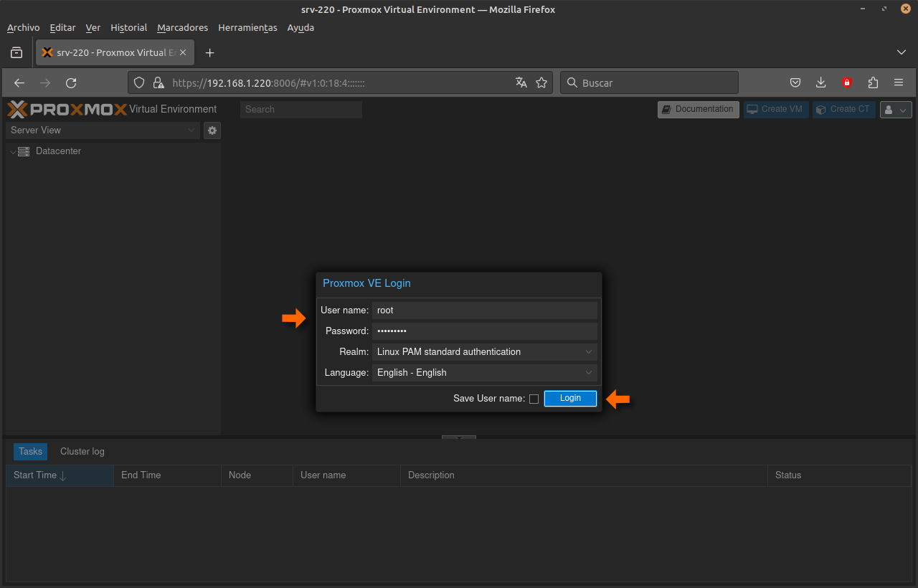Bookmark this page with the star
Image resolution: width=918 pixels, height=588 pixels.
541,82
